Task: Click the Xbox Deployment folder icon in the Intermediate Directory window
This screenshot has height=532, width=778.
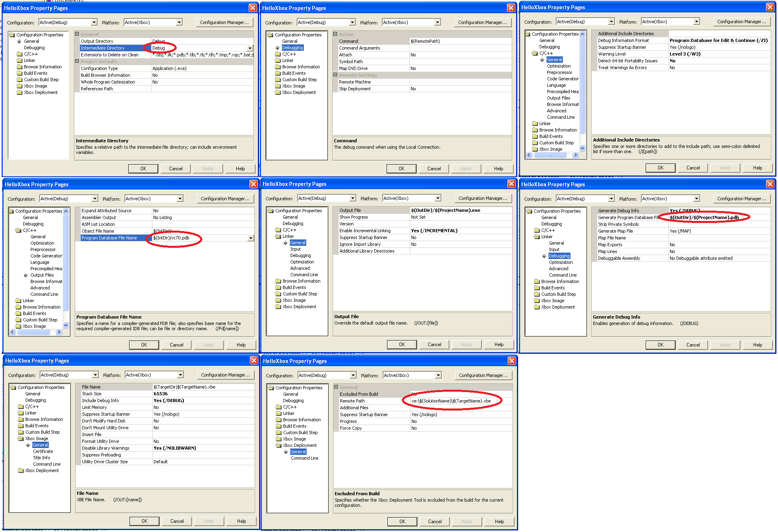Action: 20,92
